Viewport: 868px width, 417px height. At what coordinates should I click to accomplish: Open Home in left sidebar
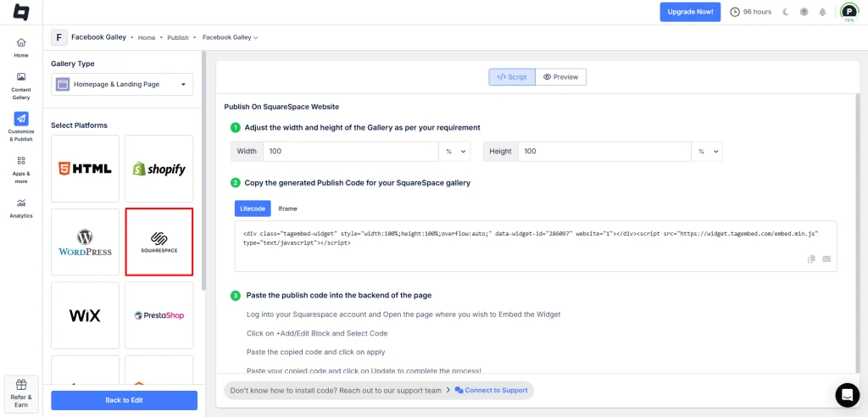click(x=21, y=47)
